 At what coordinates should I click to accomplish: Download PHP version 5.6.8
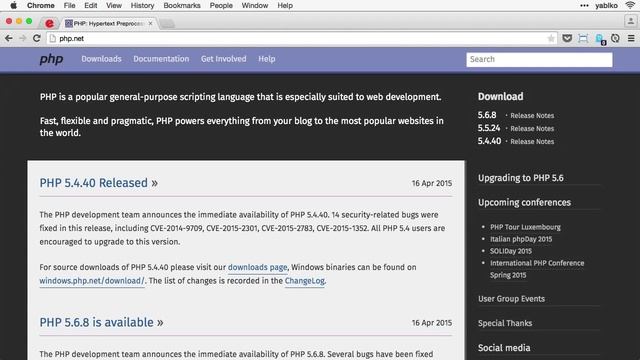[x=487, y=115]
